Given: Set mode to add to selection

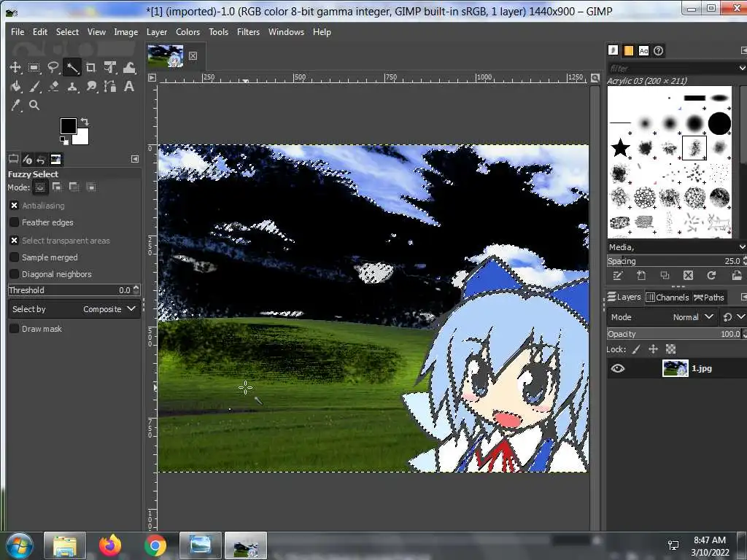Looking at the screenshot, I should [x=57, y=187].
